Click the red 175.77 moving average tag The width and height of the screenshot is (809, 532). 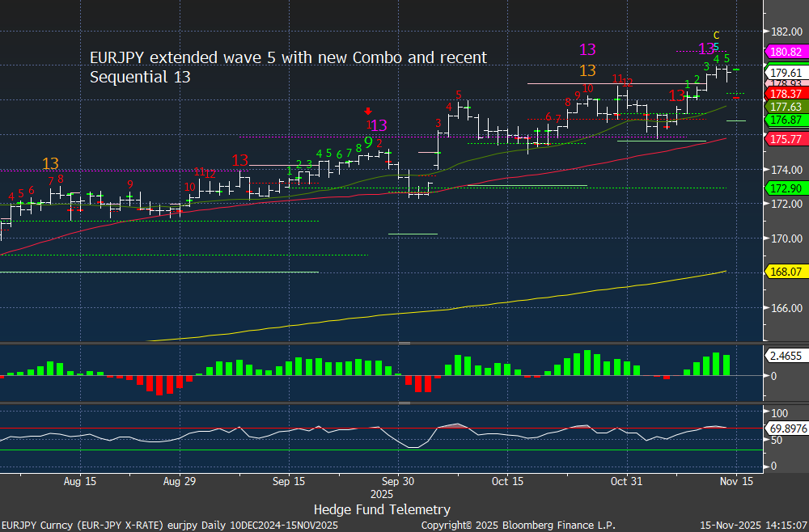pos(784,139)
